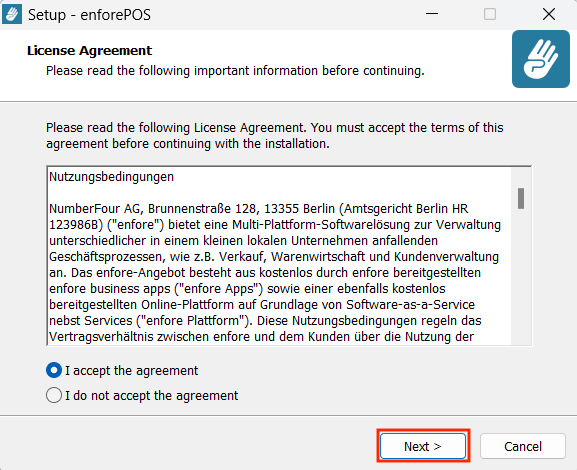Close the enforePOS setup dialog
The height and width of the screenshot is (470, 577).
[x=548, y=14]
